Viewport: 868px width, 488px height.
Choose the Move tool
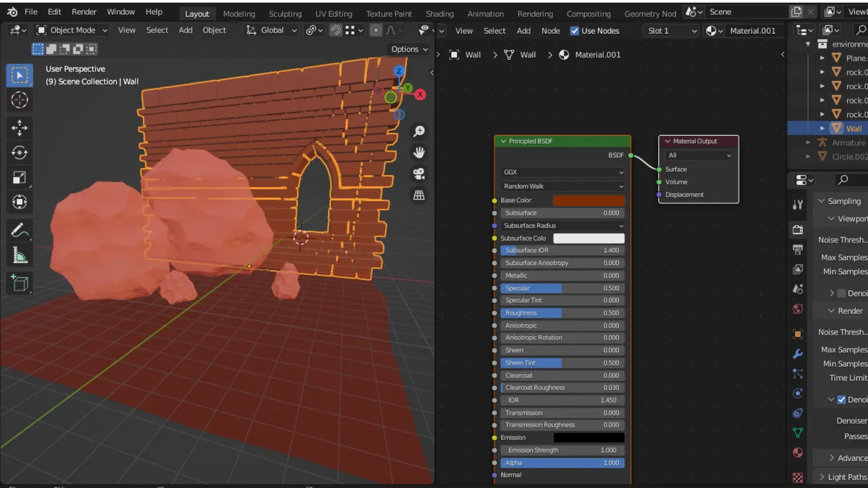tap(20, 127)
